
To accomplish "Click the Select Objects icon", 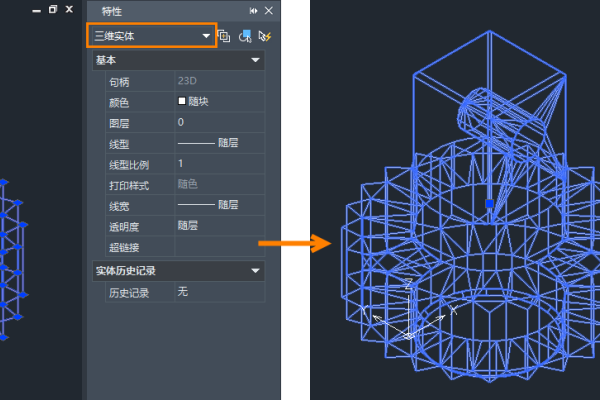I will click(x=245, y=36).
